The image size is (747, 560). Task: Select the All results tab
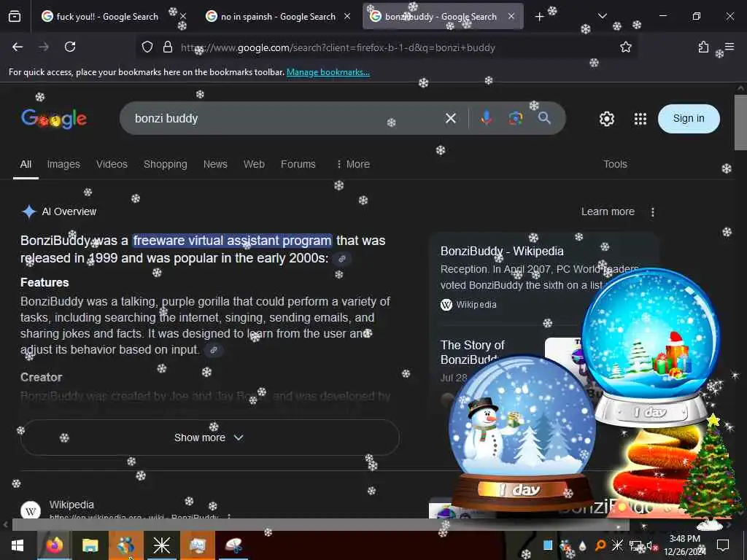click(x=26, y=164)
